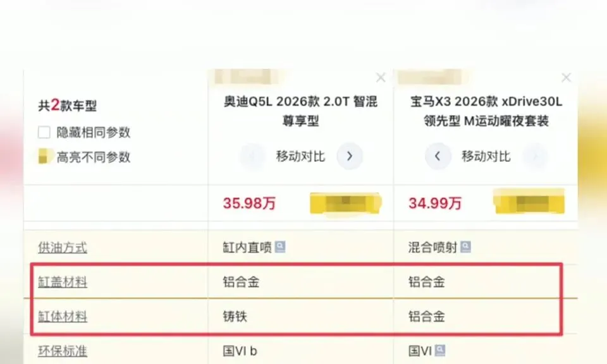Move Audi Q5L right with the arrow
Image resolution: width=607 pixels, height=364 pixels.
point(350,156)
